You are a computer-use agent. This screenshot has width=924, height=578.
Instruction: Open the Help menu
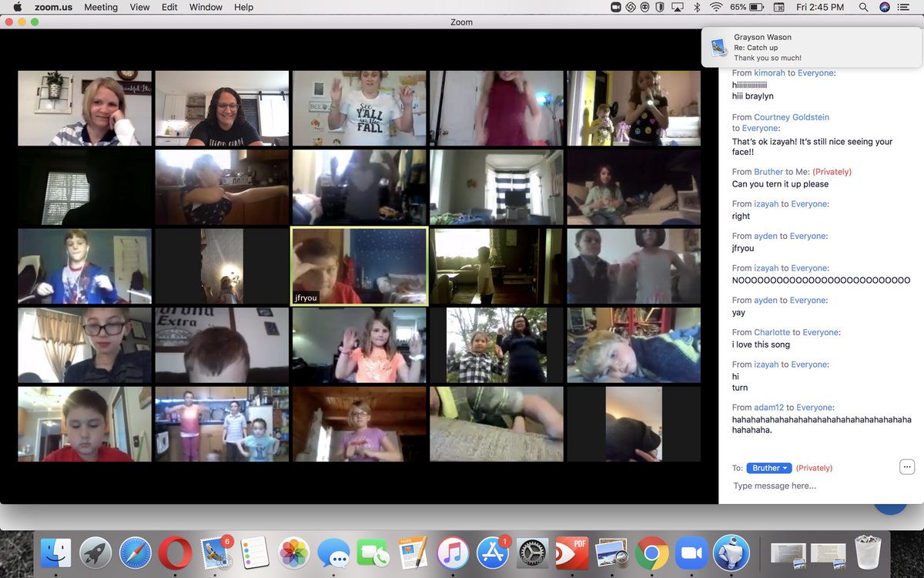point(243,7)
